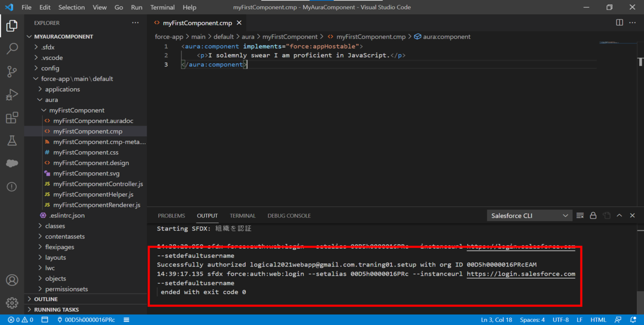Image resolution: width=644 pixels, height=325 pixels.
Task: Place cursor at end of line 3
Action: point(248,64)
